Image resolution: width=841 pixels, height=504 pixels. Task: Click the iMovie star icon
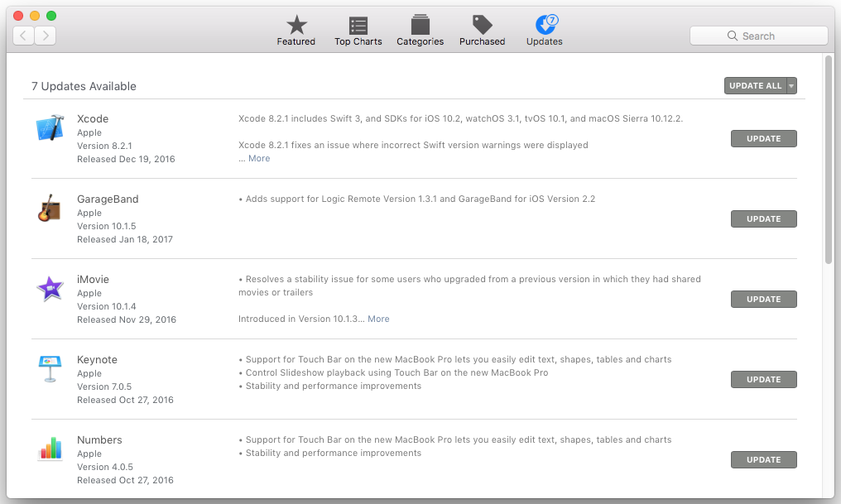click(50, 289)
